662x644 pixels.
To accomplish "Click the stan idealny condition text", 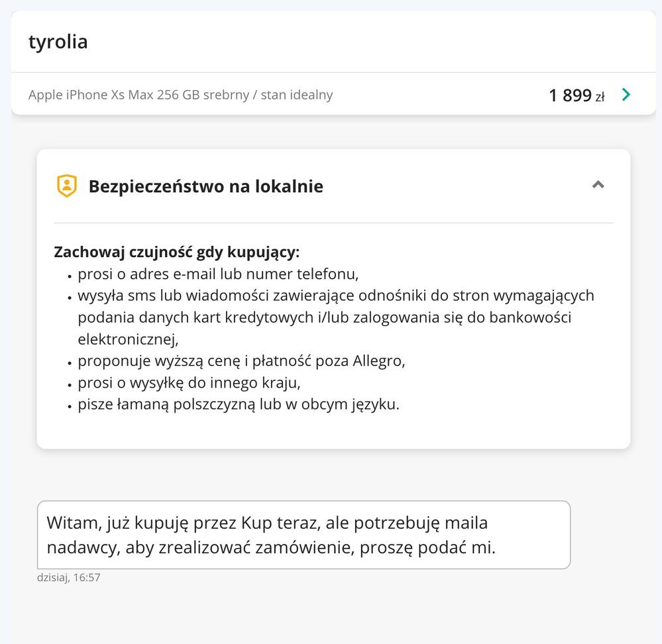I will (297, 95).
